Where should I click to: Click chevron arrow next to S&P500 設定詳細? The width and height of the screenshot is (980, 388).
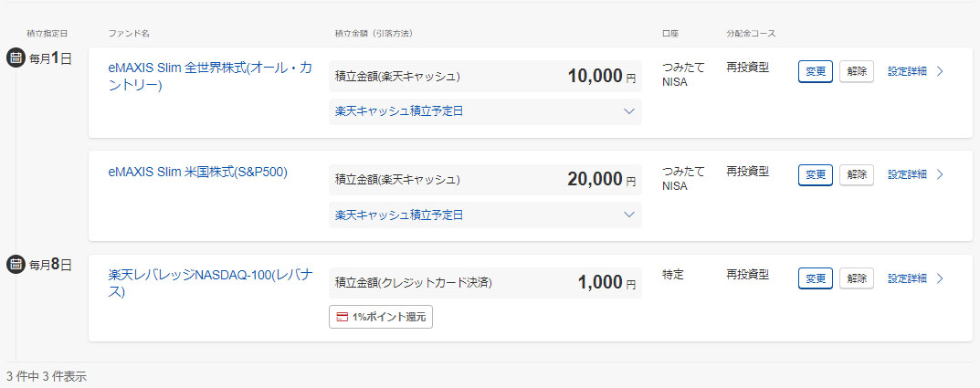940,174
